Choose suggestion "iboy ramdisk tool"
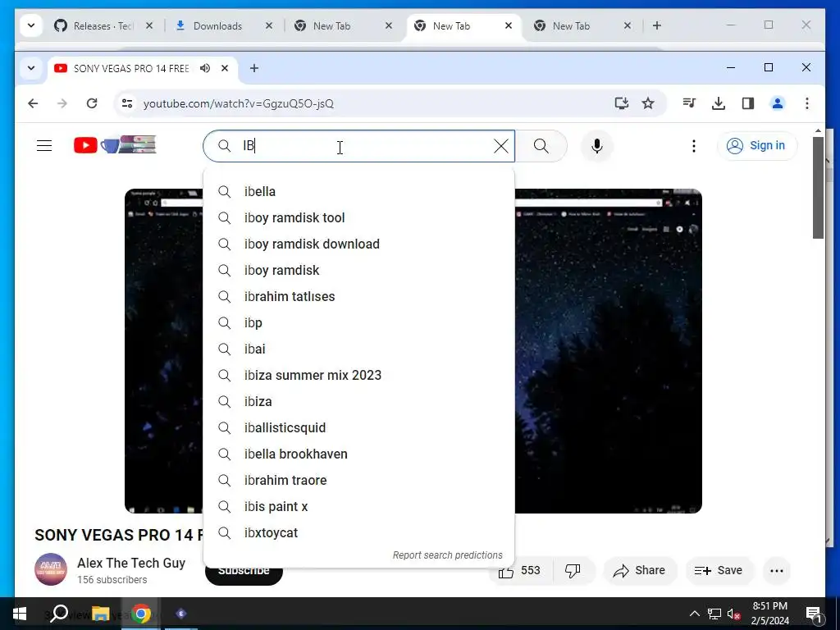Viewport: 840px width, 630px height. [x=359, y=218]
